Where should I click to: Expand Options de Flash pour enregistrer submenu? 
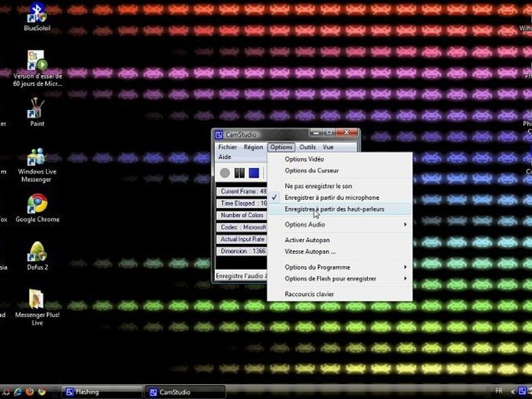point(340,279)
